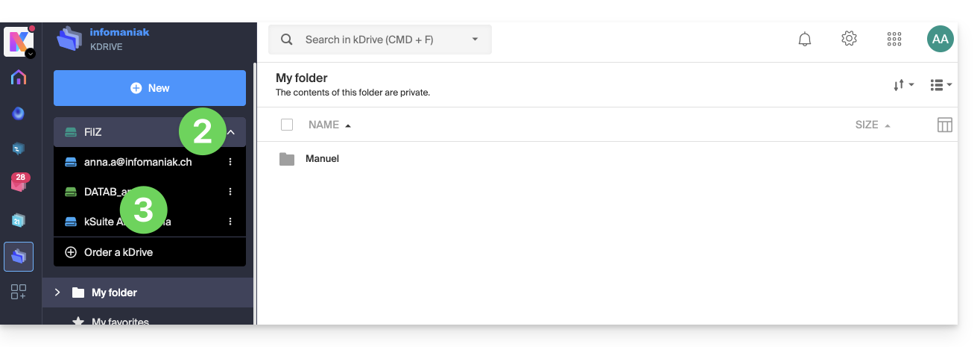This screenshot has height=347, width=980.
Task: Select the anna.a@infomaniak.ch drive
Action: coord(138,162)
